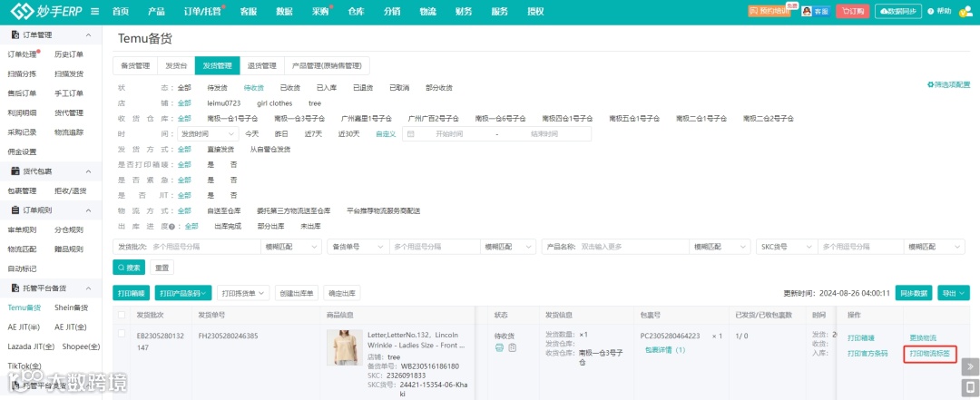Click the 同步数据 button
980x400 pixels.
click(914, 292)
